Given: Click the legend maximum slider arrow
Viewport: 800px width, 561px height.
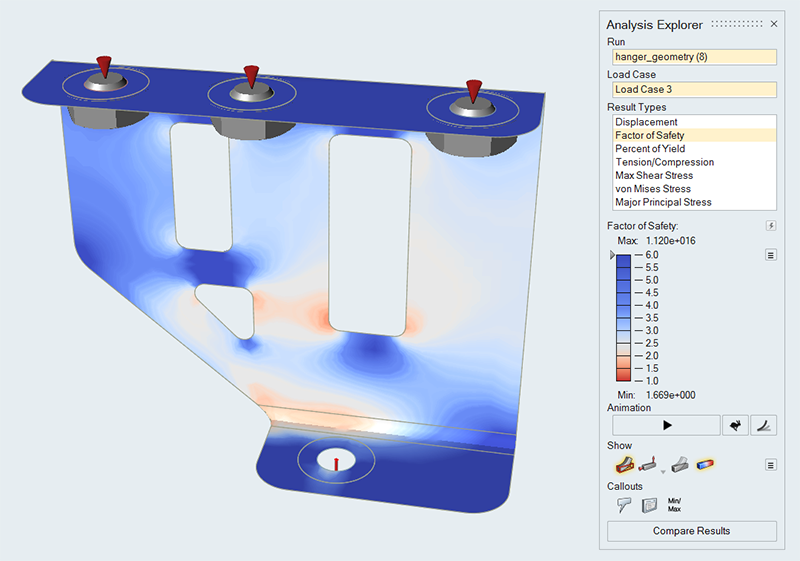Looking at the screenshot, I should pos(612,256).
